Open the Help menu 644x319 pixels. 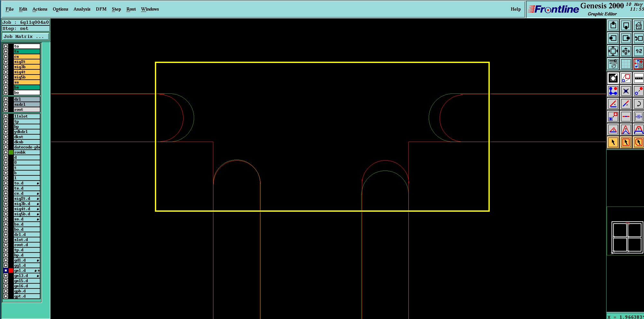pos(516,9)
